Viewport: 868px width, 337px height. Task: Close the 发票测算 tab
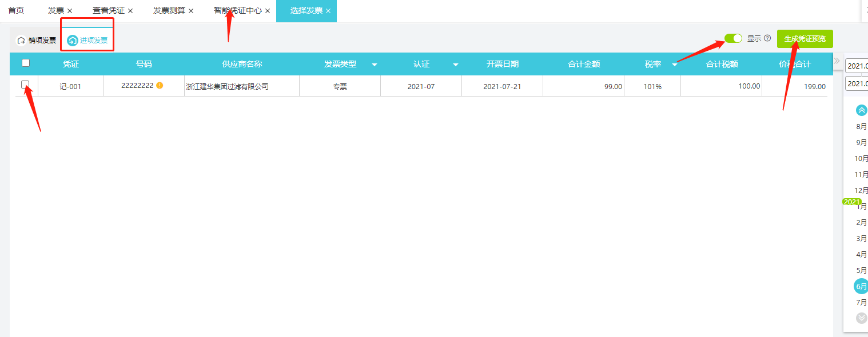coord(191,11)
